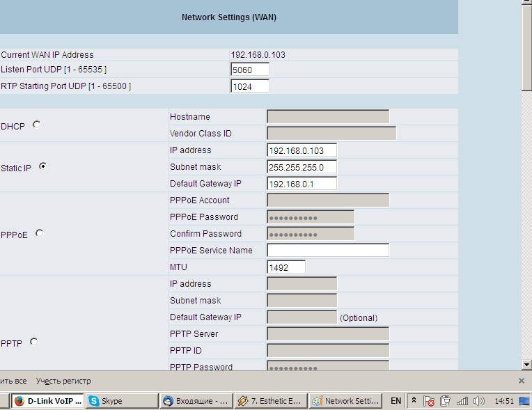Open the network signal tray icon

point(462,401)
